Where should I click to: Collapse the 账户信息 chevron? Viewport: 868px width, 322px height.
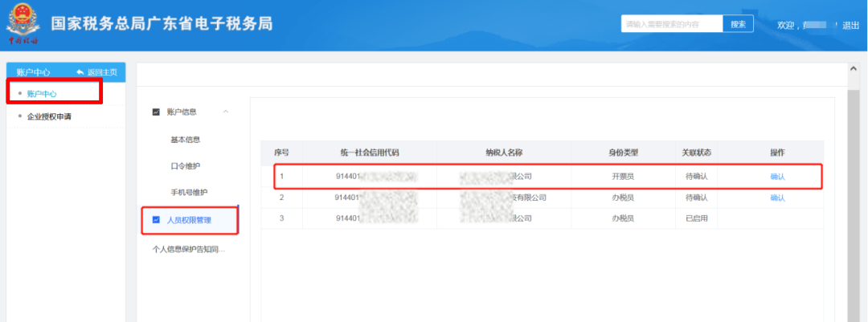(225, 112)
